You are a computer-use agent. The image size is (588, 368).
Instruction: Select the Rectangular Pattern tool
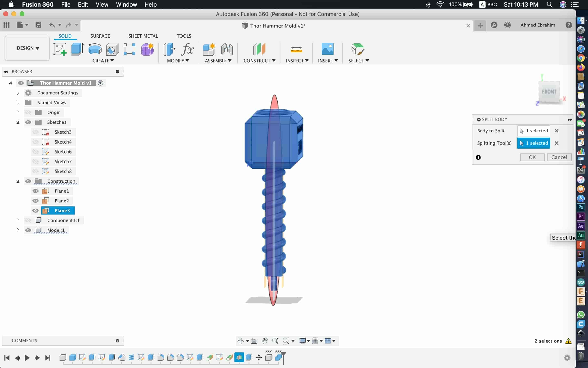129,49
